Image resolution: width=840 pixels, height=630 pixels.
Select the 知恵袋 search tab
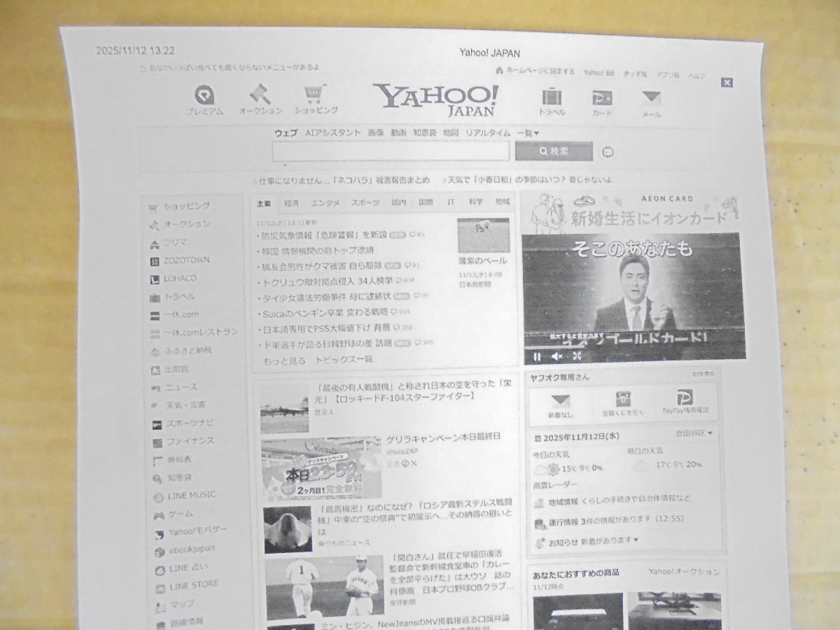[424, 132]
